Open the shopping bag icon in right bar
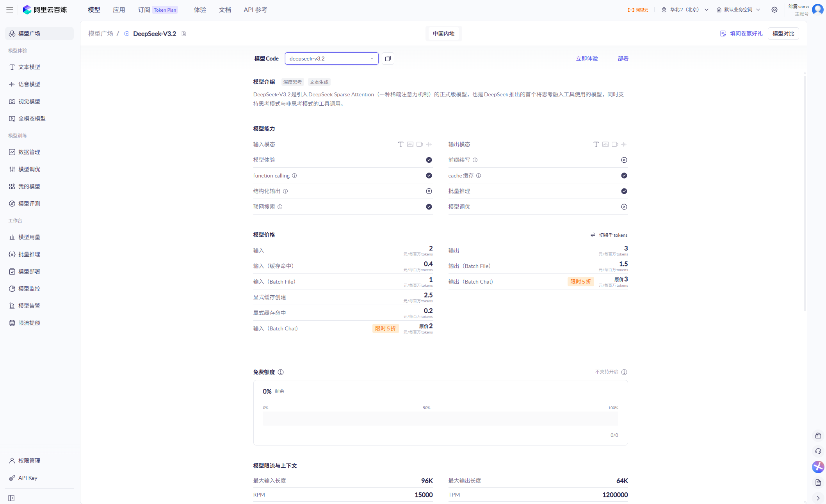826x504 pixels. (x=818, y=436)
